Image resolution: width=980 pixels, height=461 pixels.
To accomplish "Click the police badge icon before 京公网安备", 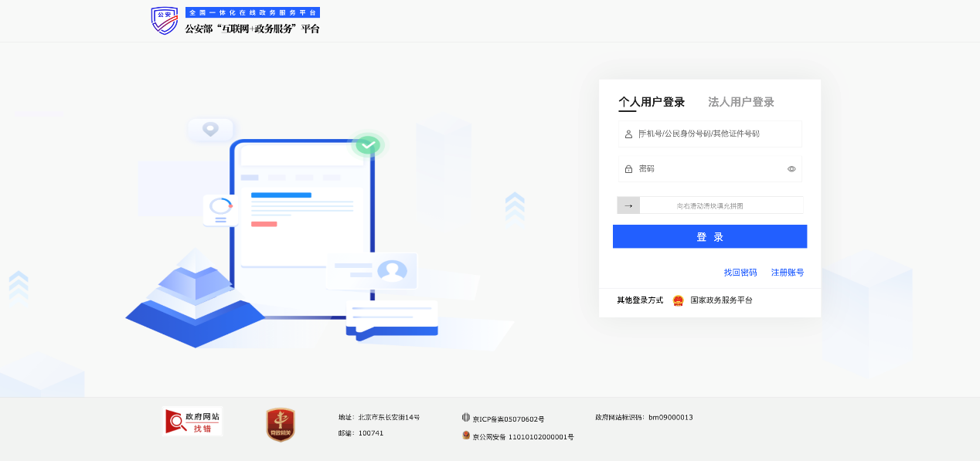I will coord(466,436).
